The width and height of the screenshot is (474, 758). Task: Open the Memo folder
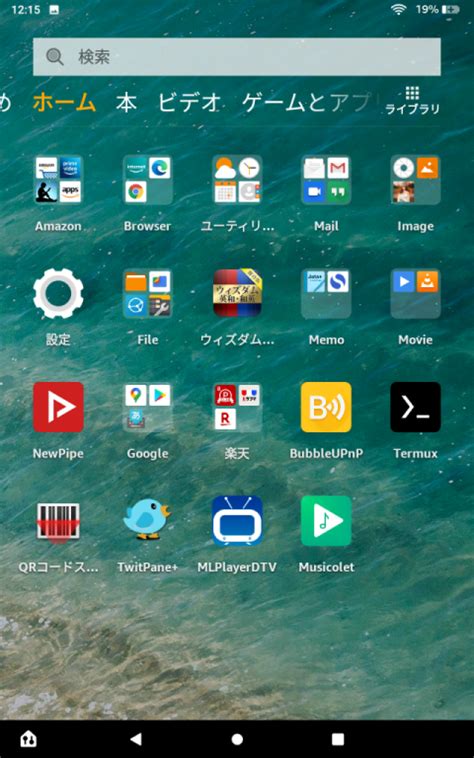[326, 293]
